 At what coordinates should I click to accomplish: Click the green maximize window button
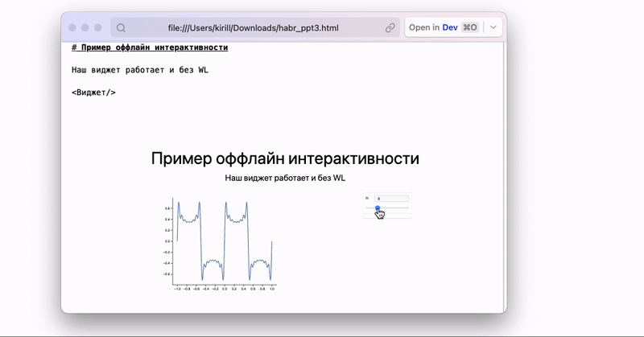pos(97,27)
